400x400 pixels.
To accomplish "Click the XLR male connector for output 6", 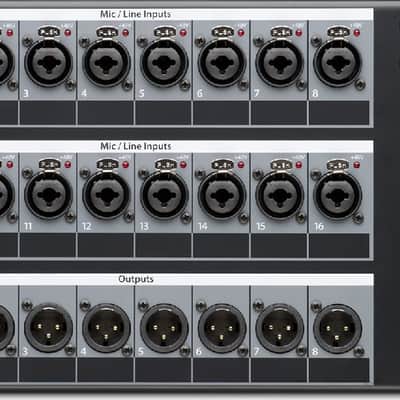I will (x=222, y=328).
